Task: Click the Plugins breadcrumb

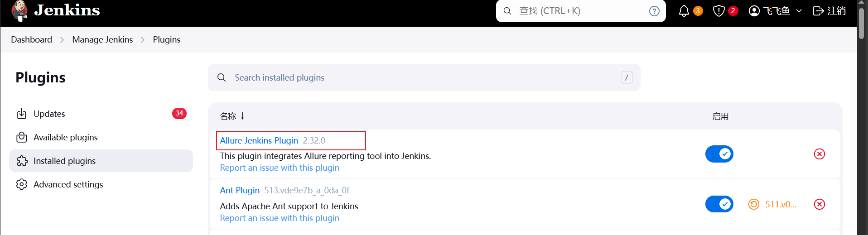Action: (x=167, y=39)
